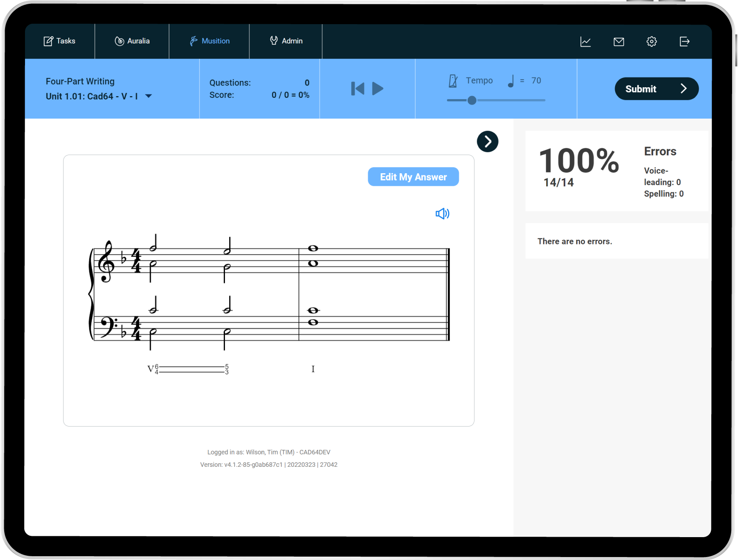This screenshot has height=560, width=738.
Task: Open the Auralia tab
Action: [132, 41]
